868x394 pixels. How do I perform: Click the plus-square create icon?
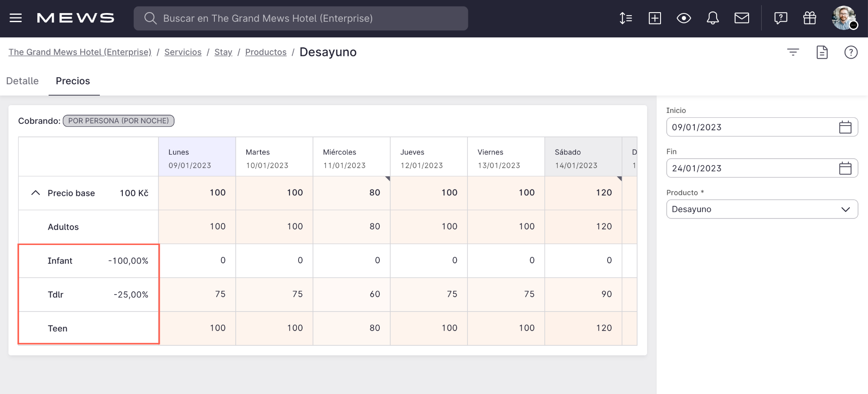(654, 18)
